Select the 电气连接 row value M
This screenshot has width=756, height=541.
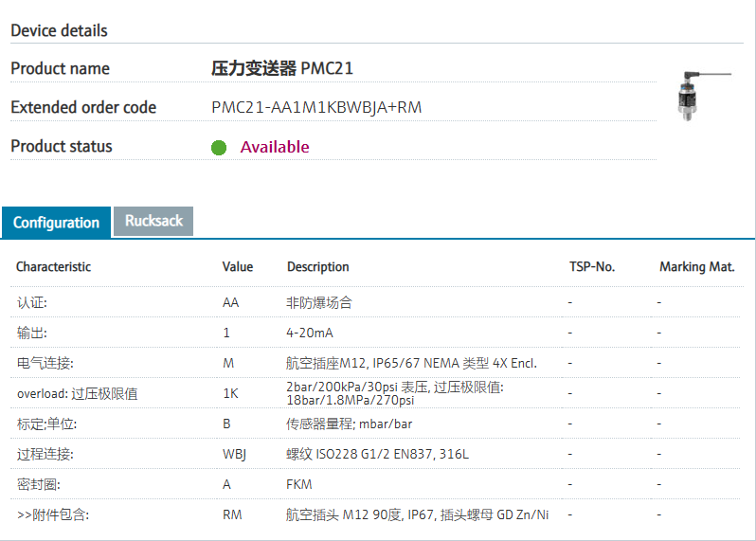coord(227,364)
